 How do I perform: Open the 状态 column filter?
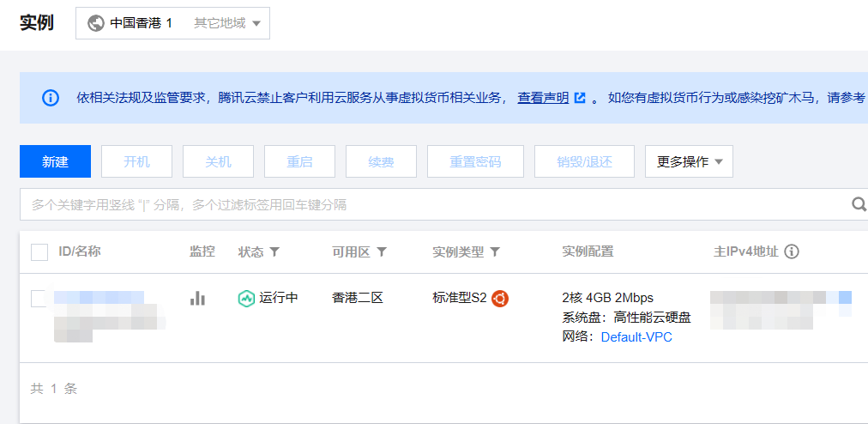[274, 252]
